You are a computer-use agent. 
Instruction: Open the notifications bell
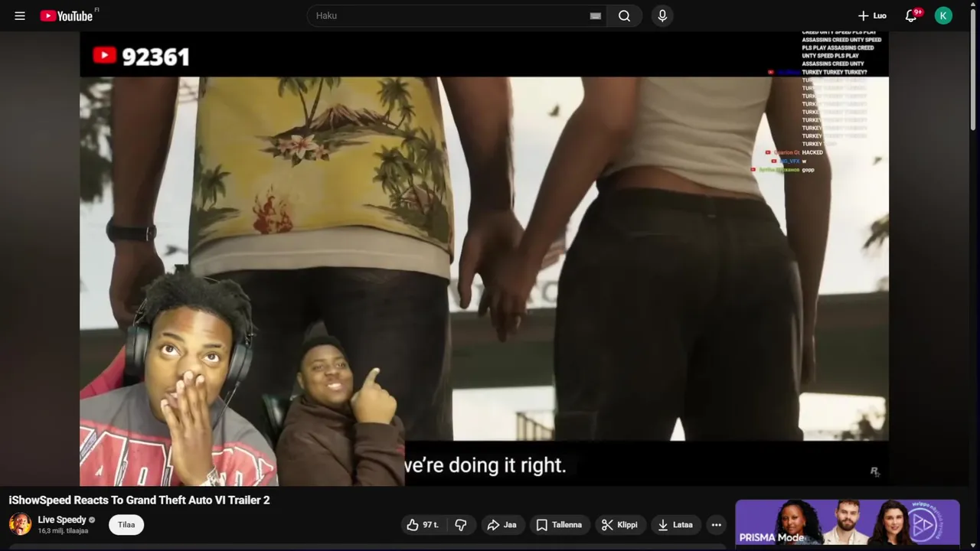click(x=911, y=15)
